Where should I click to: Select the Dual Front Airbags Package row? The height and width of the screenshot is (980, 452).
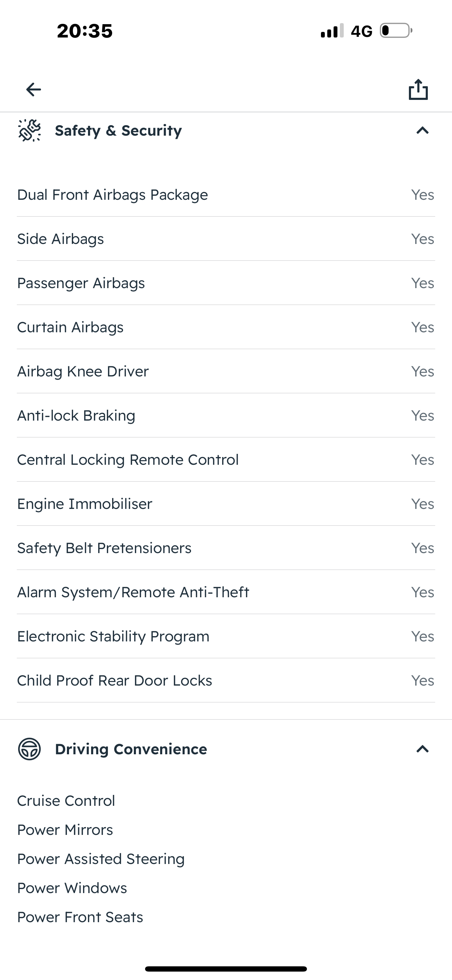[x=226, y=195]
